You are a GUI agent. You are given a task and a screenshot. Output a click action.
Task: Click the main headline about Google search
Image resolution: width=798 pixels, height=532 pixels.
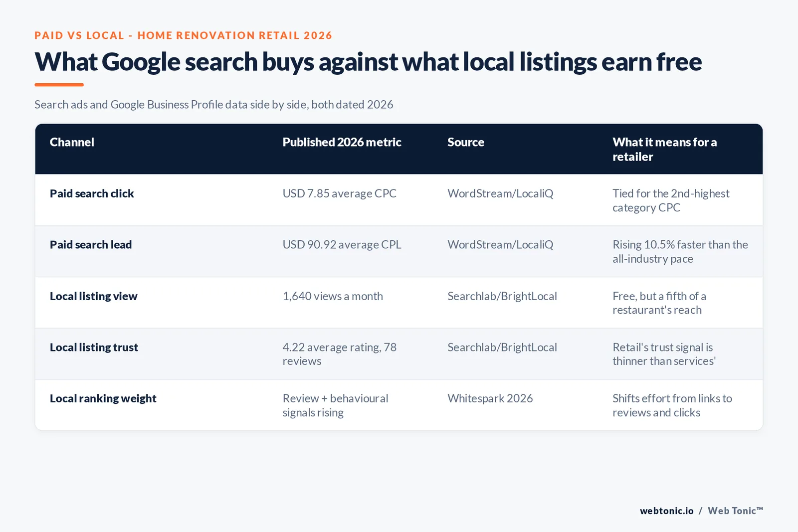pos(368,62)
